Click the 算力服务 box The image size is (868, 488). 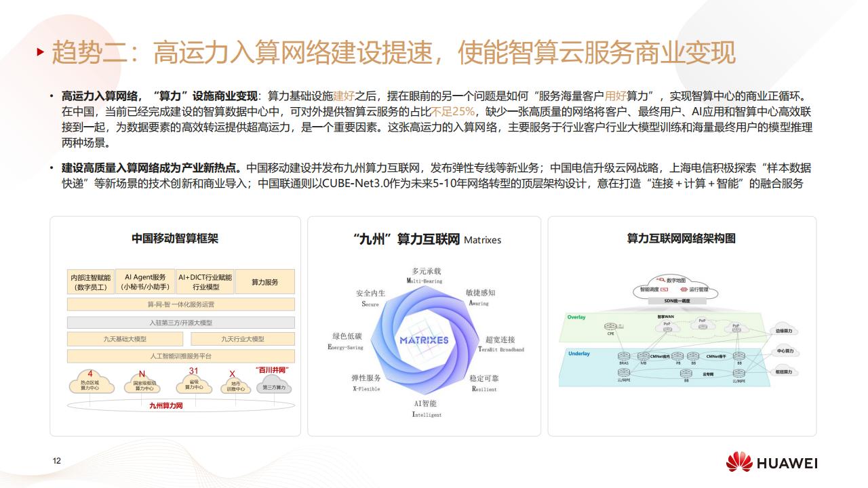(264, 282)
